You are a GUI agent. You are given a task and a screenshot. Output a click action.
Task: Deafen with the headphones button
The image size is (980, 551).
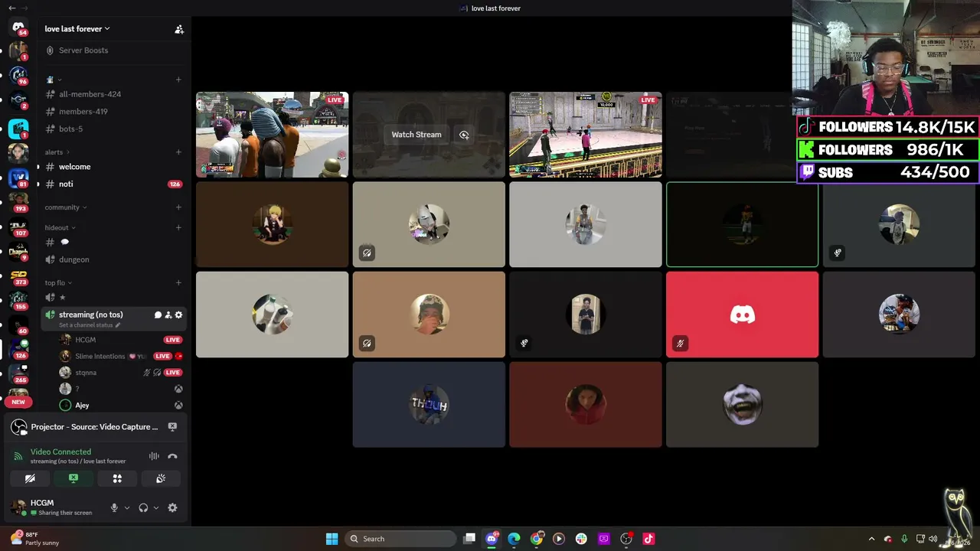tap(143, 507)
